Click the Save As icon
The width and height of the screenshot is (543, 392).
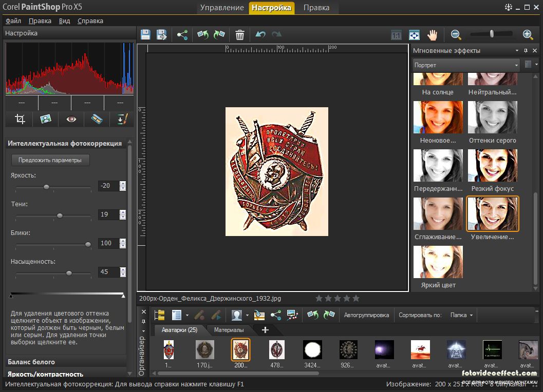[162, 34]
